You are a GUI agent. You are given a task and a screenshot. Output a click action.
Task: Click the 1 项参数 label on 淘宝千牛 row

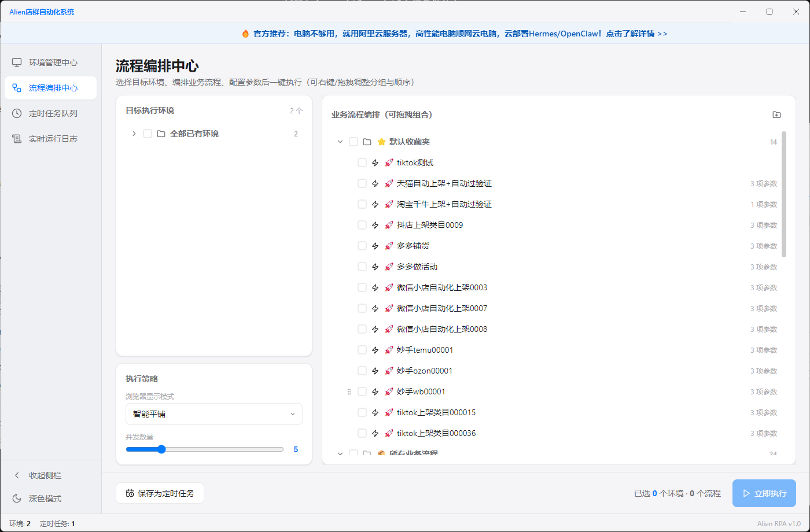[x=764, y=204]
